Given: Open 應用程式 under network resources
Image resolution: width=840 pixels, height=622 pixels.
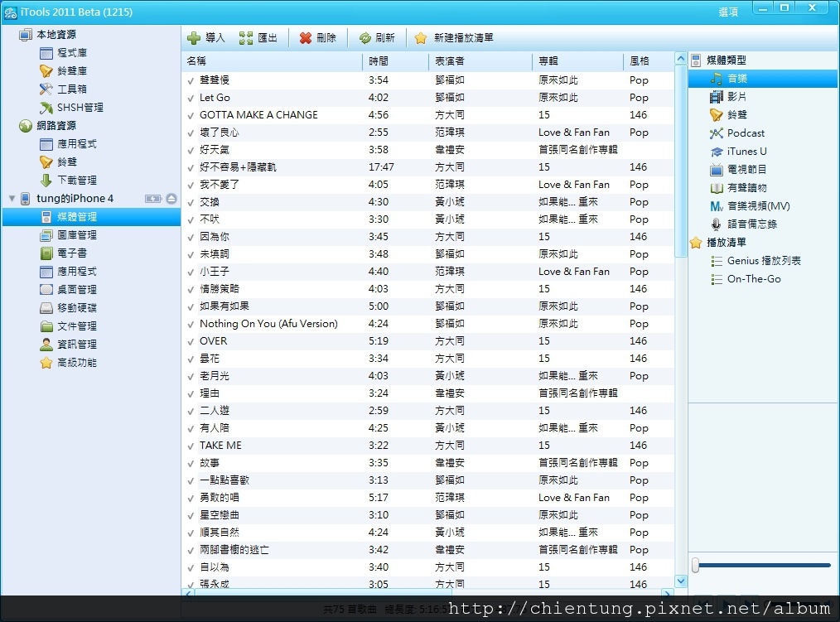Looking at the screenshot, I should [x=68, y=143].
